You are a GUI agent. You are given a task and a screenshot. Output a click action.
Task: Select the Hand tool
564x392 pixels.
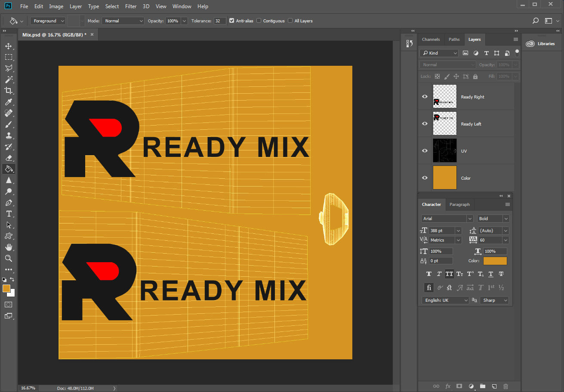pyautogui.click(x=9, y=247)
